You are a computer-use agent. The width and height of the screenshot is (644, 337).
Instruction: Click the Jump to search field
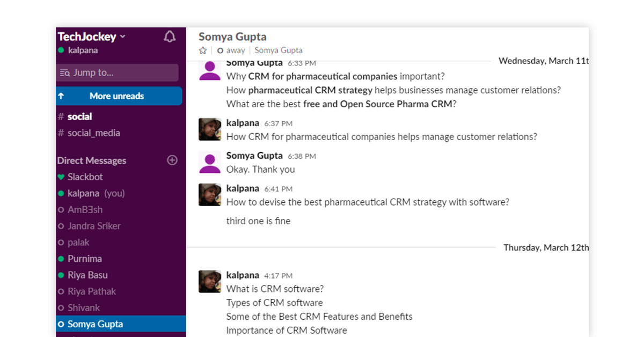coord(117,72)
